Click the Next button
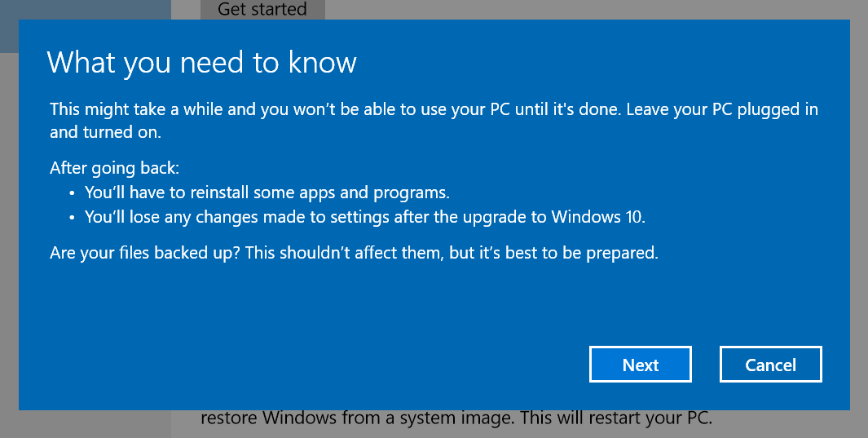 (x=641, y=365)
